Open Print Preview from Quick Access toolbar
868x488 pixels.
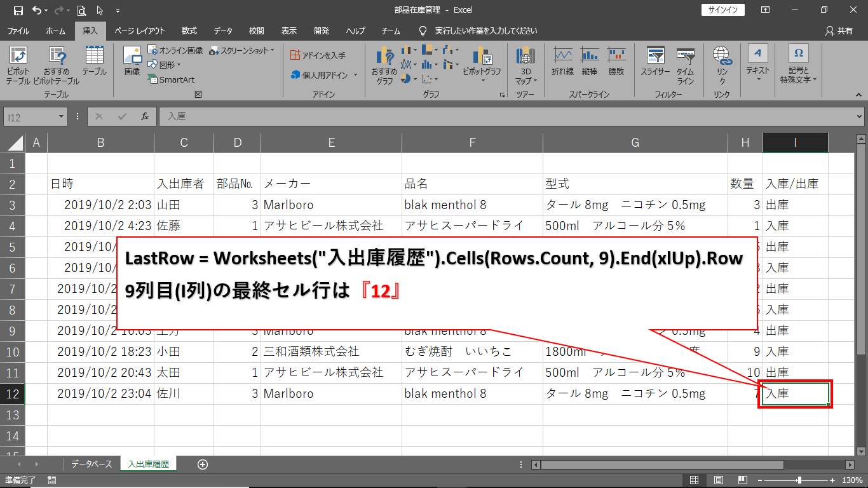coord(81,10)
